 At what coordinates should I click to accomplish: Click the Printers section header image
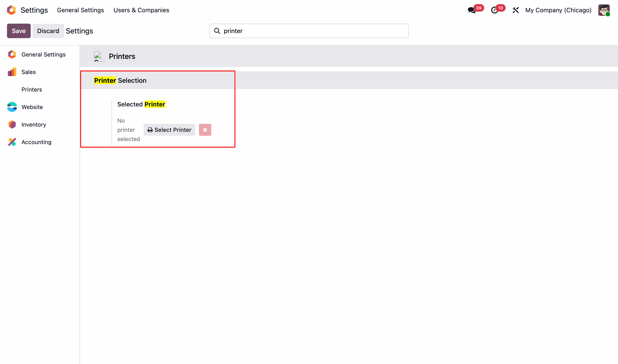(98, 56)
